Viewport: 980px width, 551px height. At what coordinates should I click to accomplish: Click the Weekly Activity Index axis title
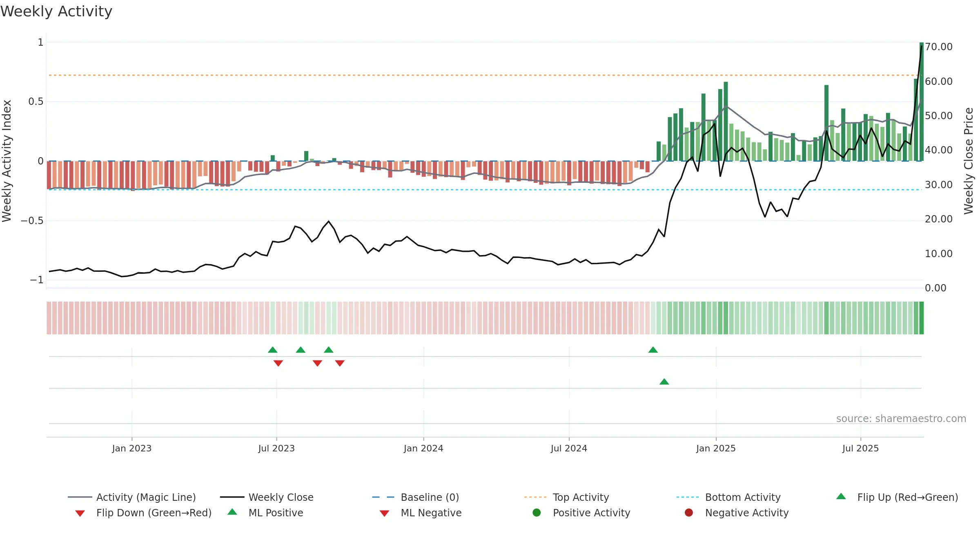[7, 161]
